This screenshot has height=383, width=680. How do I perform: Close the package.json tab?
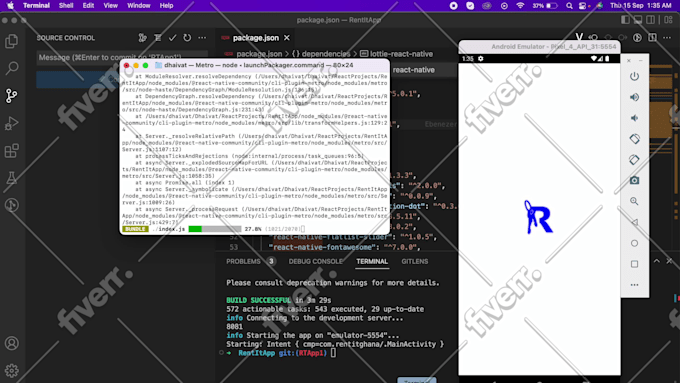pyautogui.click(x=287, y=38)
